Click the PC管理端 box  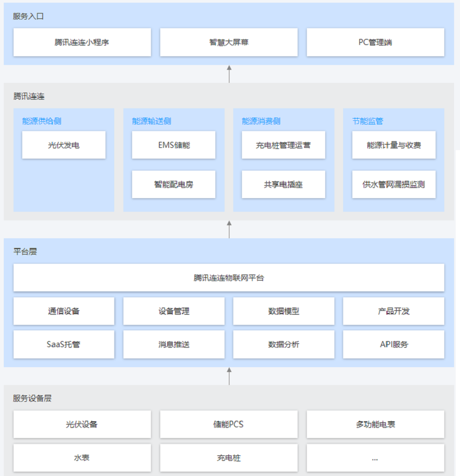pos(376,42)
